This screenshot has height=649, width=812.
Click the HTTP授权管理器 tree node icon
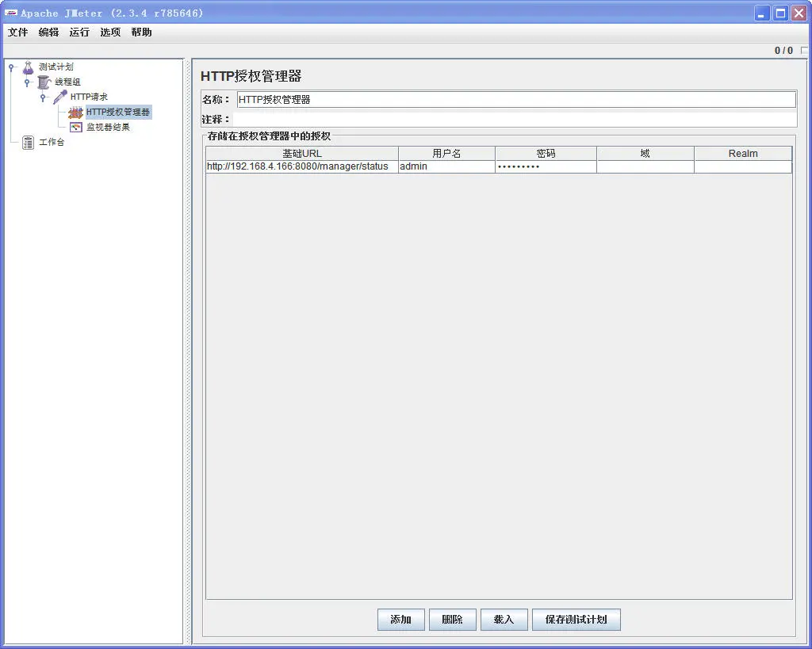[x=75, y=112]
